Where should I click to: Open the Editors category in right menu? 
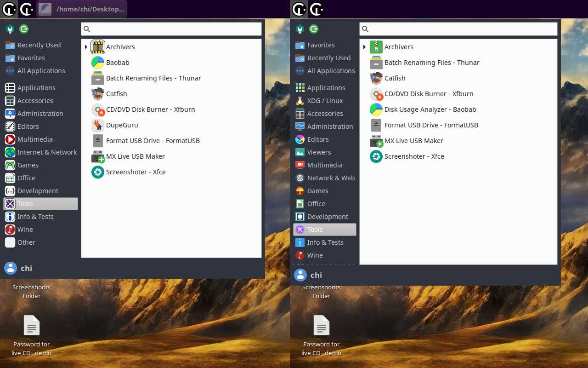tap(325, 139)
